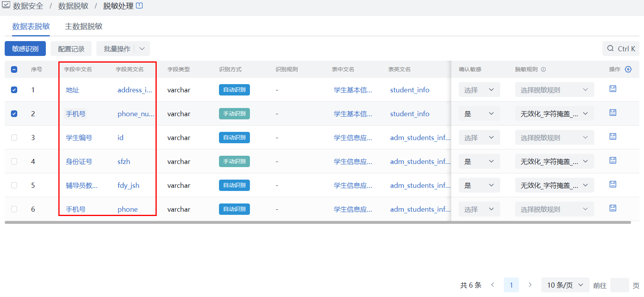Click the 数据安全 breadcrumb icon

pos(6,5)
